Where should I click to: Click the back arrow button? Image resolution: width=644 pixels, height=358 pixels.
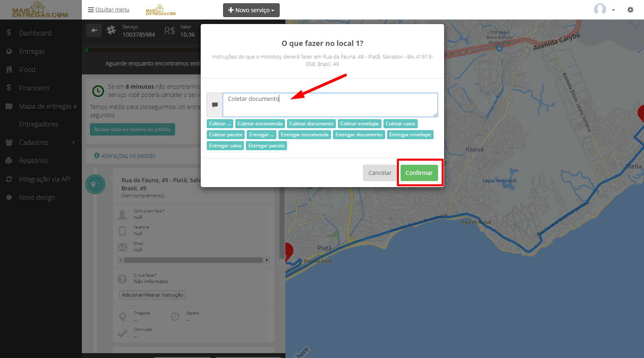(94, 30)
